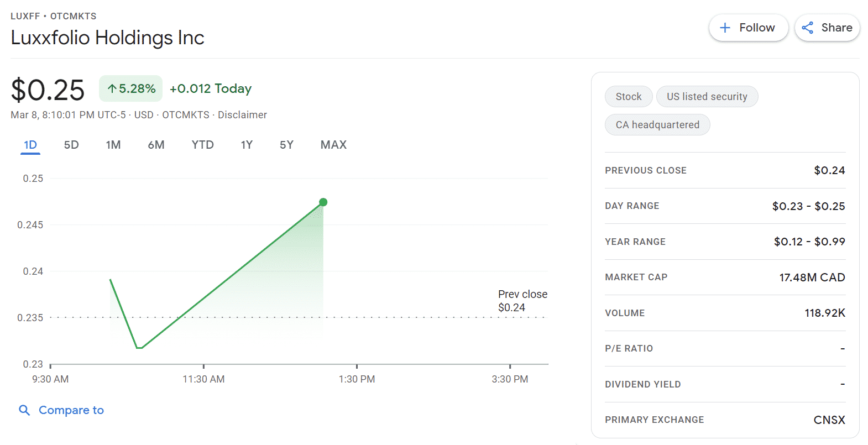Click the PRIMARY EXCHANGE label
The width and height of the screenshot is (868, 445).
[655, 420]
